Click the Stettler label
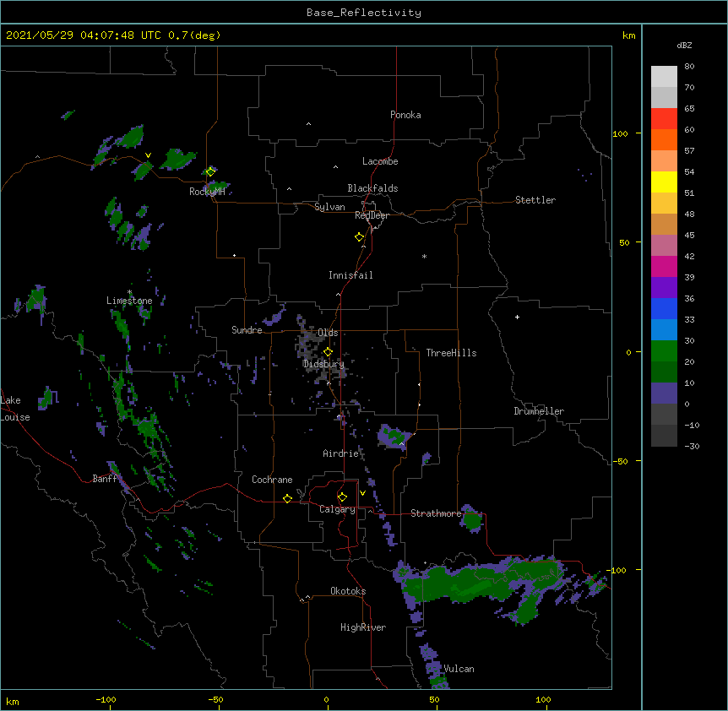 (535, 200)
